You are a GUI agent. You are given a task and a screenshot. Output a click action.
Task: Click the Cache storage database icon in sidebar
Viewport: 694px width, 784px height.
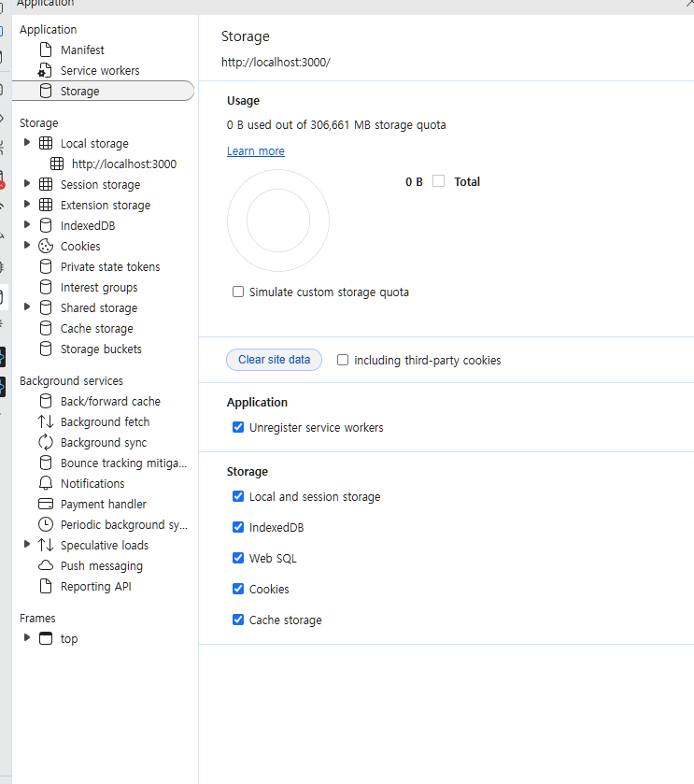46,328
